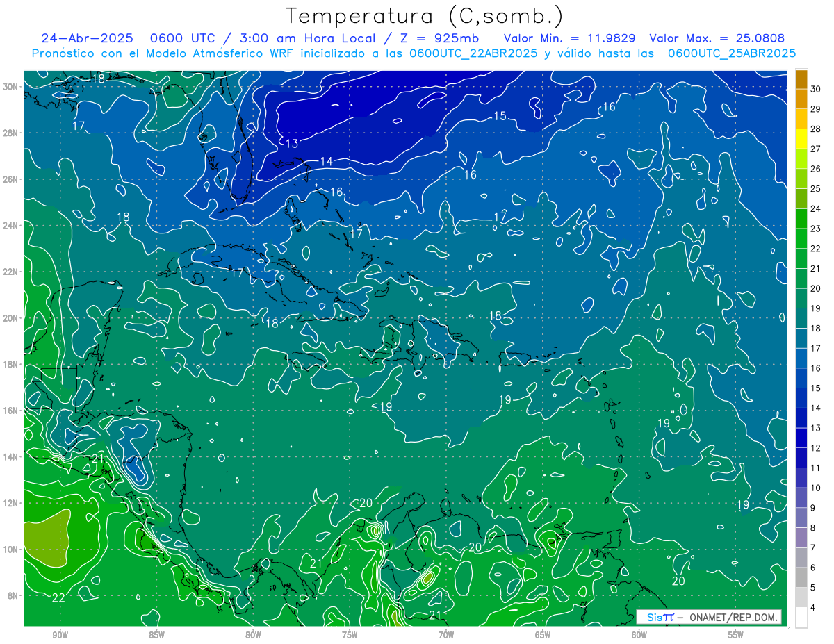Viewport: 834px width, 644px height.
Task: Click the "0600UTC_25ABR2025" valid-until time
Action: click(731, 53)
